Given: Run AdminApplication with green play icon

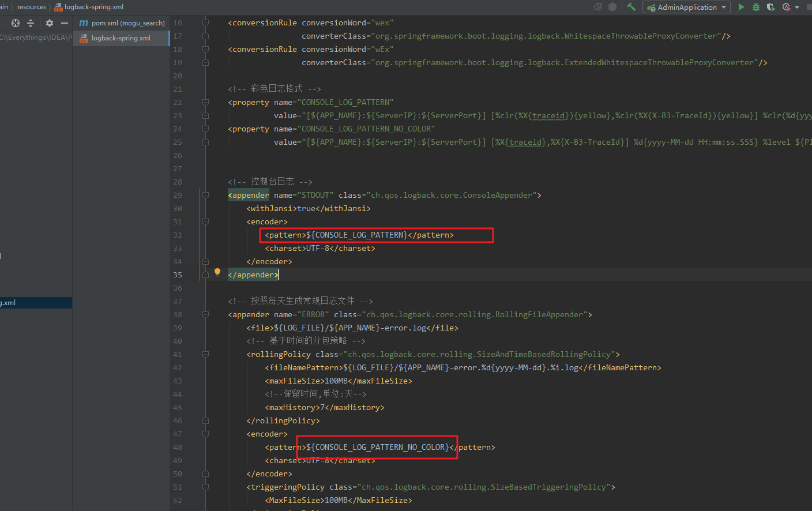Looking at the screenshot, I should (741, 7).
